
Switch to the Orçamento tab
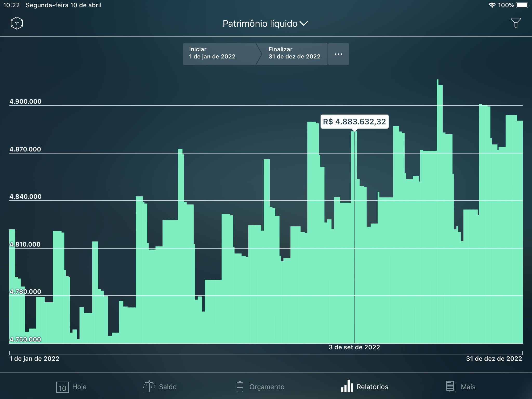coord(260,387)
